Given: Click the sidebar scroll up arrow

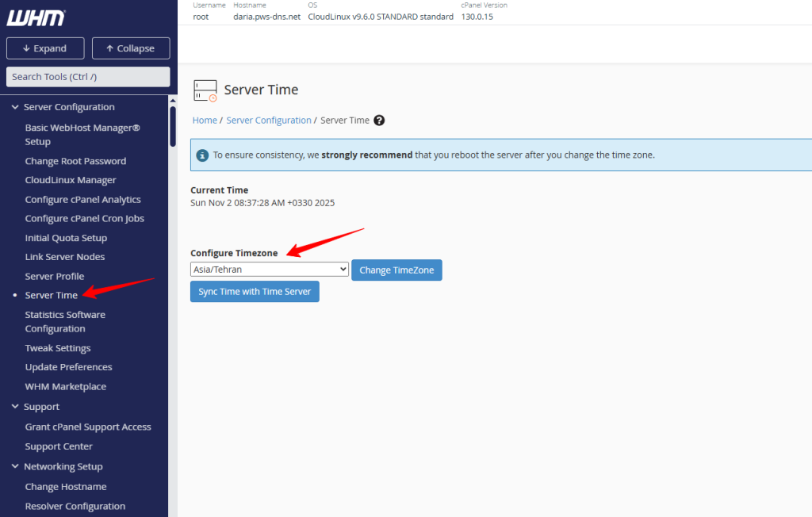Looking at the screenshot, I should coord(173,101).
